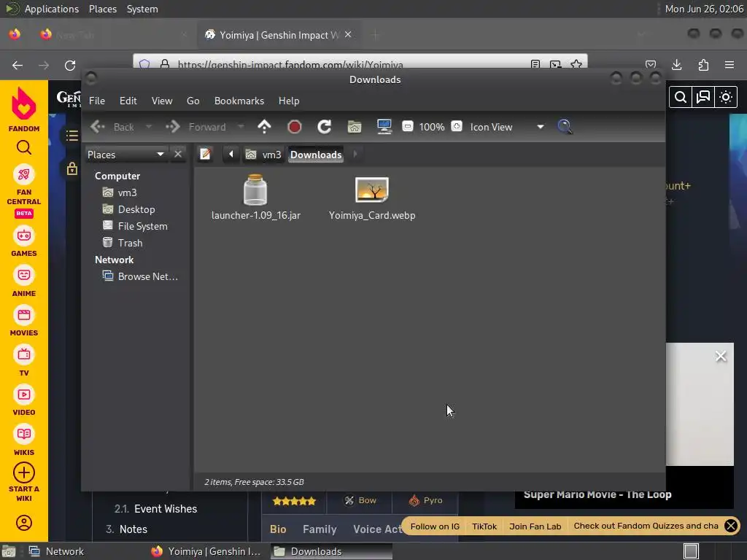This screenshot has height=560, width=747.
Task: Click the left path-bar scroll arrow
Action: [x=231, y=155]
